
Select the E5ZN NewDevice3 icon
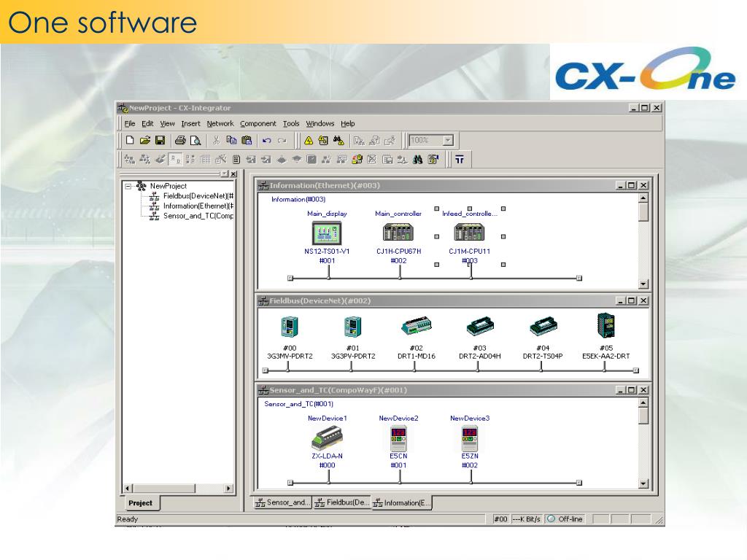pos(469,438)
